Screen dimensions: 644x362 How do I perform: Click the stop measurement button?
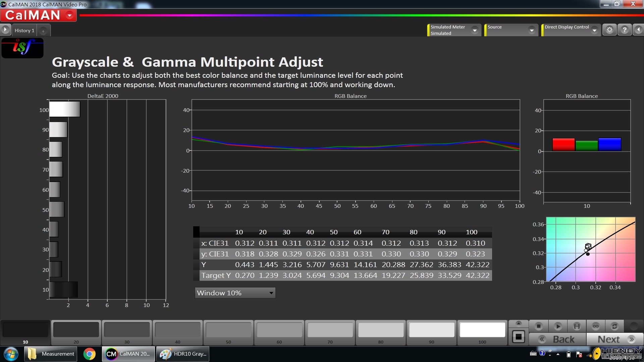[x=539, y=326]
